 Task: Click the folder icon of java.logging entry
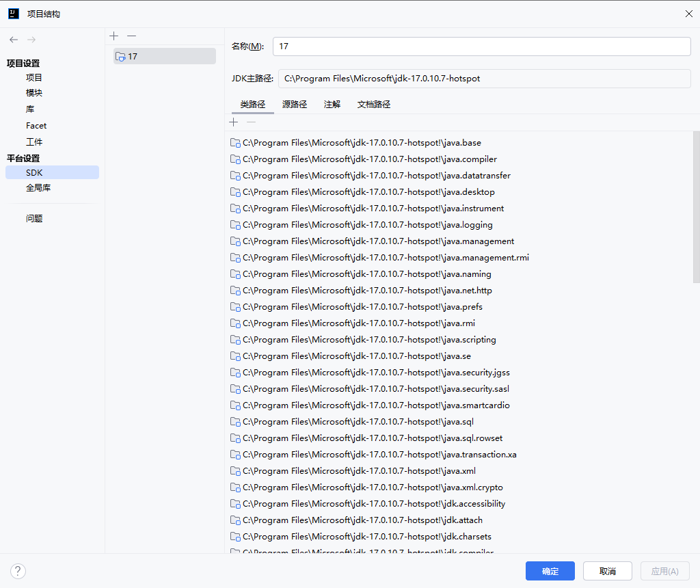[235, 225]
